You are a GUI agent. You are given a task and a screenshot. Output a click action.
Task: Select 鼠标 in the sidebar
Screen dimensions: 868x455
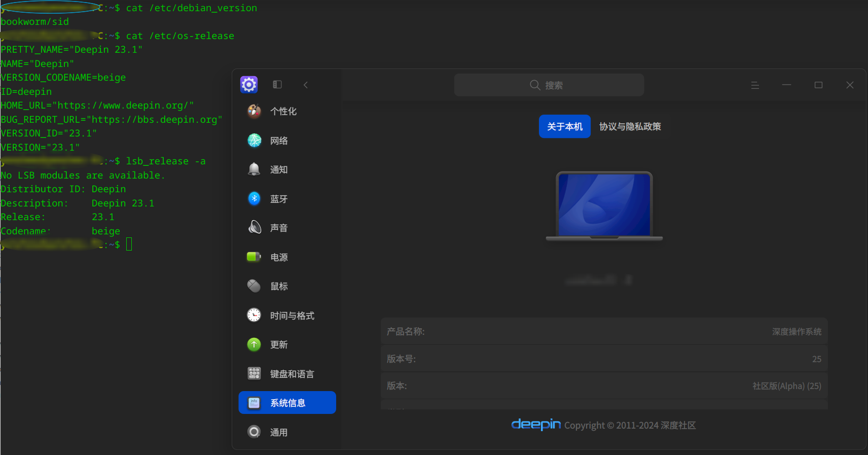click(287, 286)
